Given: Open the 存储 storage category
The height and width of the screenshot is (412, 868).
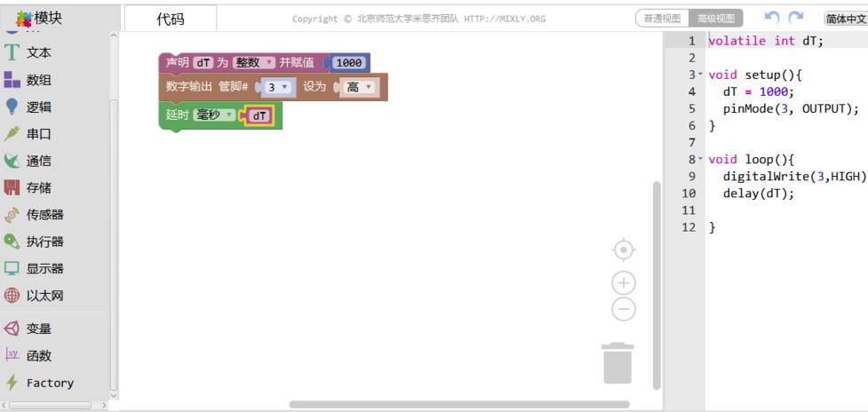Looking at the screenshot, I should [x=28, y=188].
